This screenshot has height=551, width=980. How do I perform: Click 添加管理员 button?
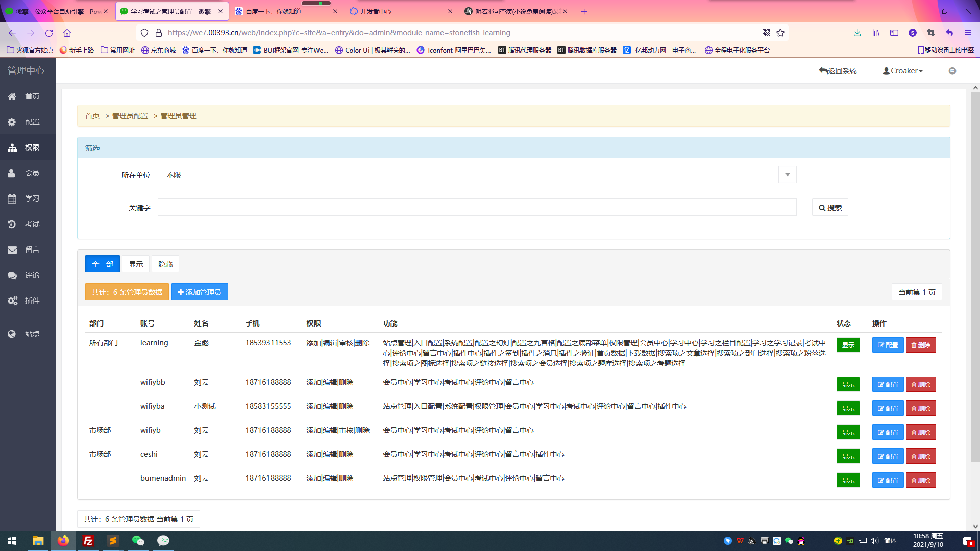coord(200,292)
